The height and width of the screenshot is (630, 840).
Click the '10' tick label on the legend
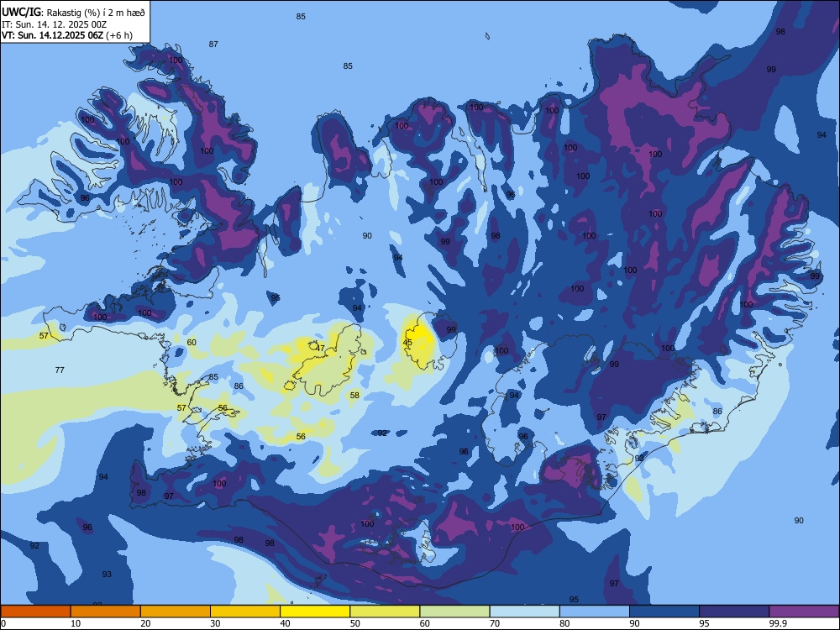click(76, 623)
